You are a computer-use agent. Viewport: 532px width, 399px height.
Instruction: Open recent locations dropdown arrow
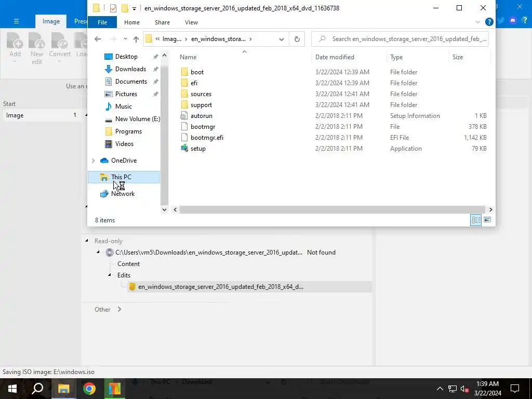[x=125, y=39]
